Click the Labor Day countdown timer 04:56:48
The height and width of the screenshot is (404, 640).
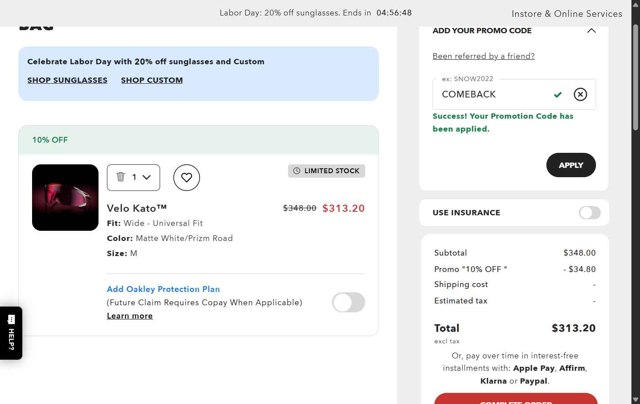(x=394, y=13)
